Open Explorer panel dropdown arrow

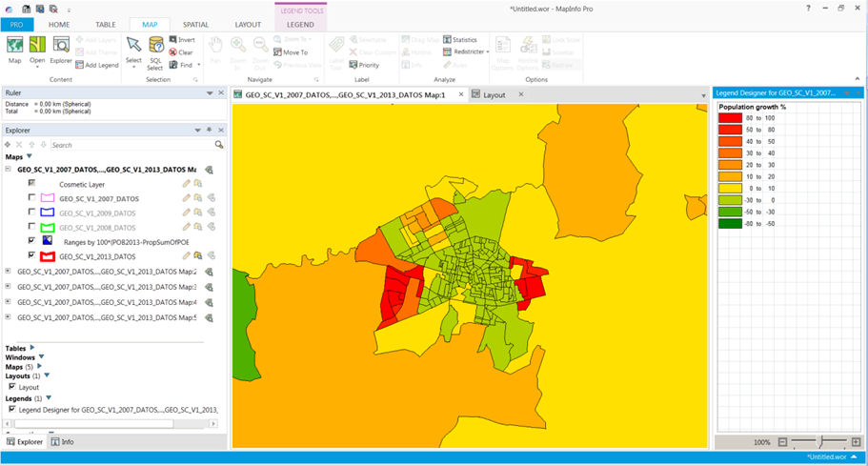click(x=197, y=130)
